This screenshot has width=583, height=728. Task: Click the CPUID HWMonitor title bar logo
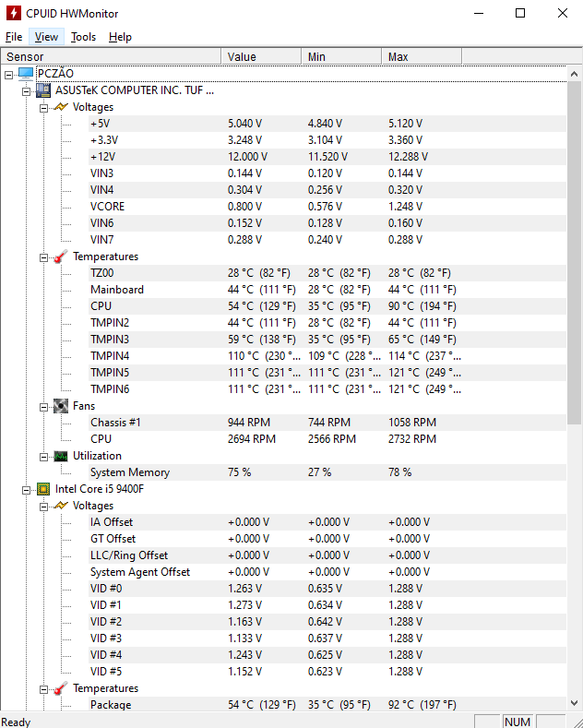click(14, 13)
